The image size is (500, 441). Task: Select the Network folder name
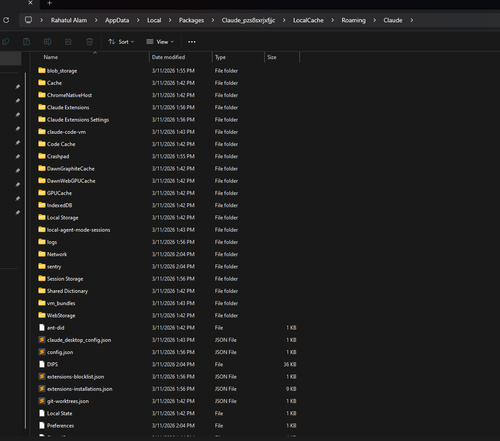pos(57,254)
